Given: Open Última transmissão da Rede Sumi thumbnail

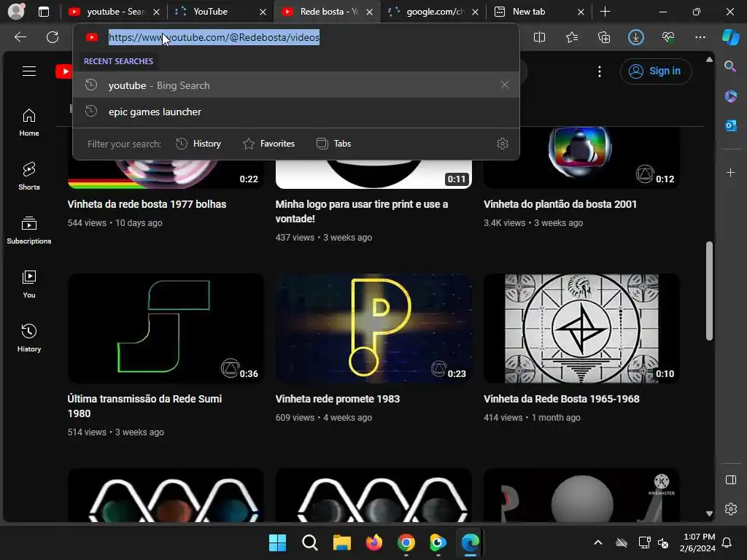Looking at the screenshot, I should pyautogui.click(x=166, y=328).
